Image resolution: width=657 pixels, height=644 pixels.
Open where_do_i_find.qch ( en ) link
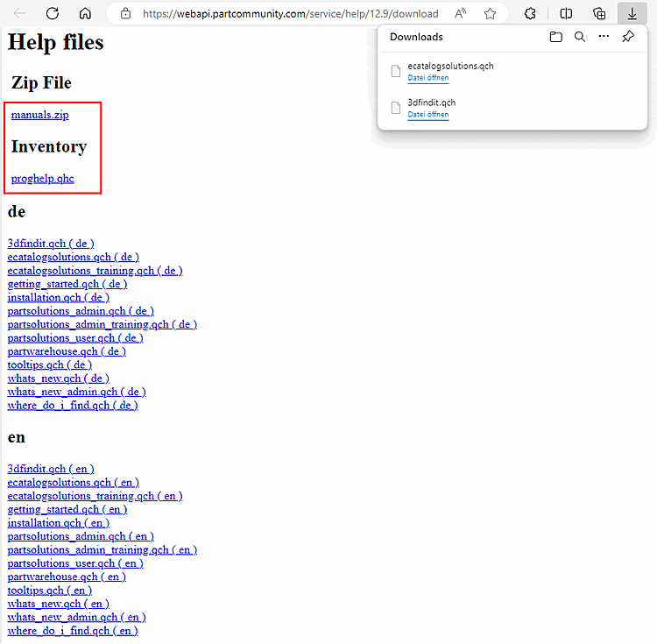73,631
